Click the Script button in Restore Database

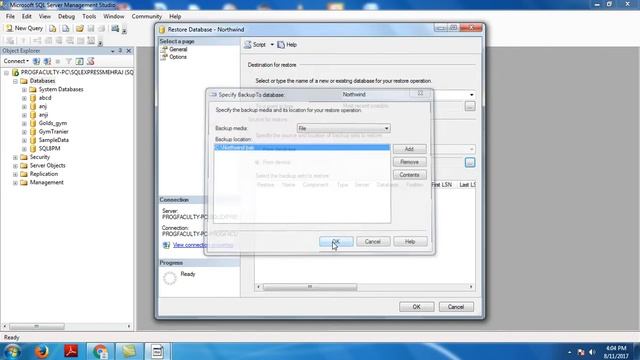pyautogui.click(x=255, y=44)
